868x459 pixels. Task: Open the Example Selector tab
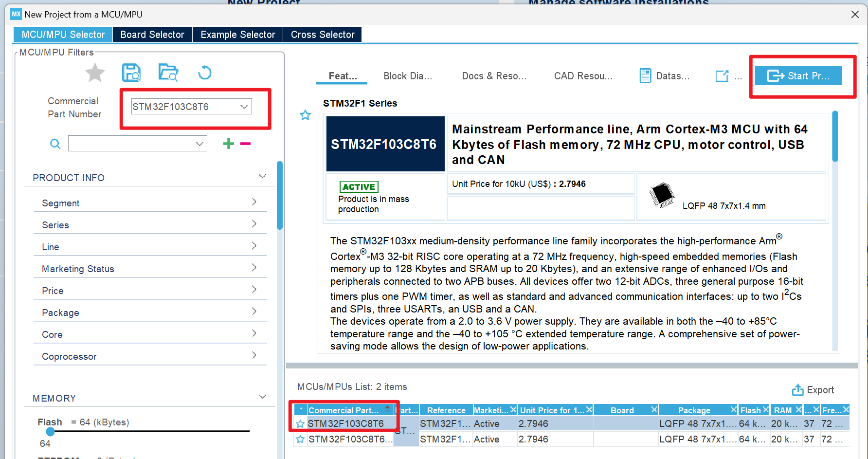coord(238,35)
